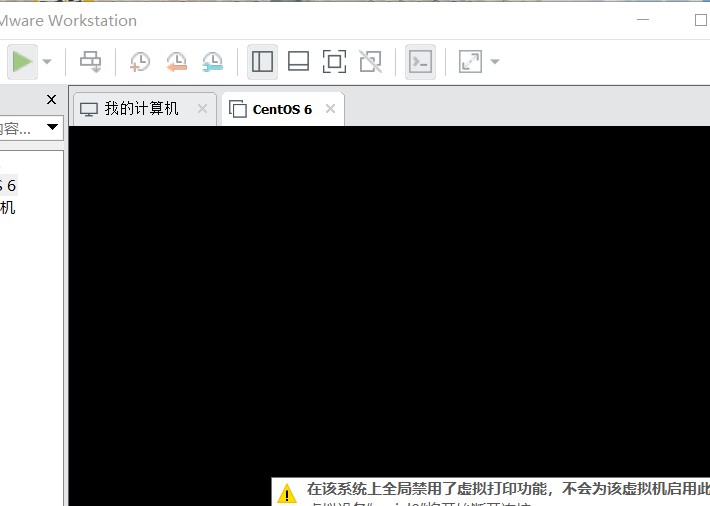Open the snapshot manager
The height and width of the screenshot is (506, 710).
pos(212,62)
